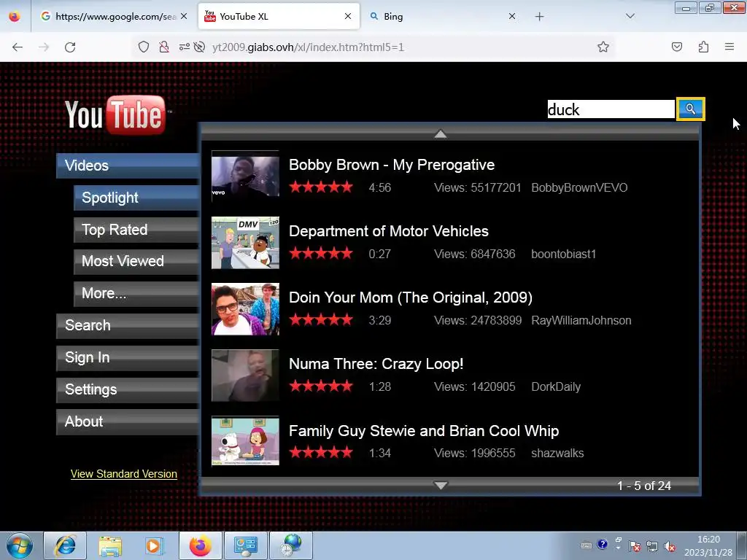Open the Save to Pocket icon
The image size is (747, 560).
coord(676,47)
